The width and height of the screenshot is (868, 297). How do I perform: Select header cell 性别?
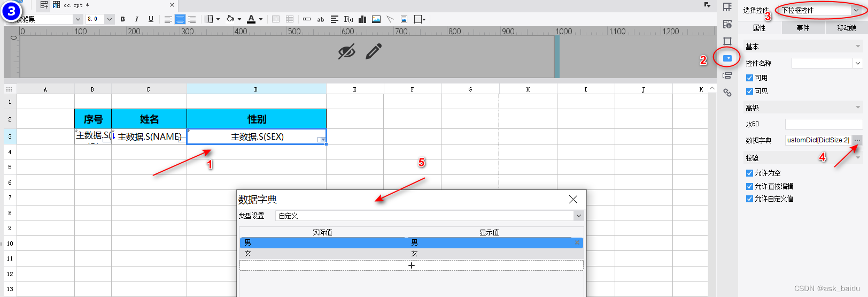pyautogui.click(x=257, y=119)
